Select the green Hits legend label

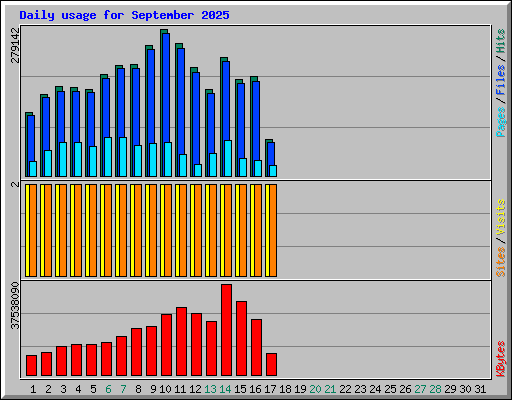pos(500,41)
